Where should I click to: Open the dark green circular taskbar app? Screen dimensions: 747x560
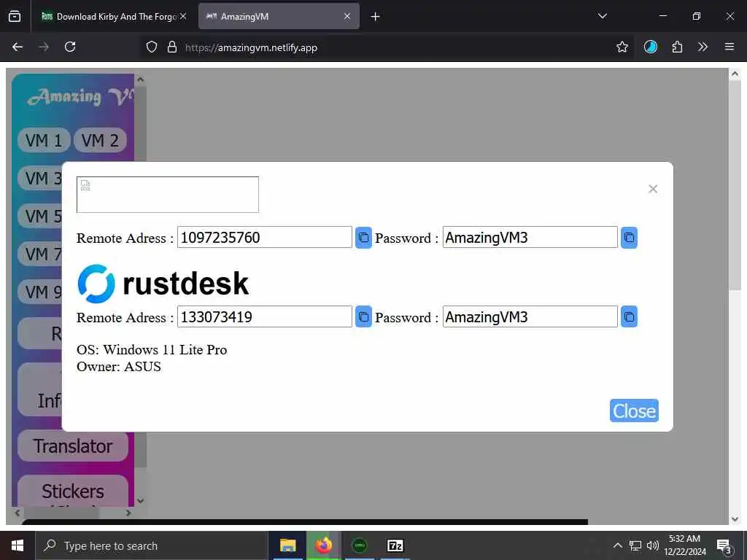[359, 545]
